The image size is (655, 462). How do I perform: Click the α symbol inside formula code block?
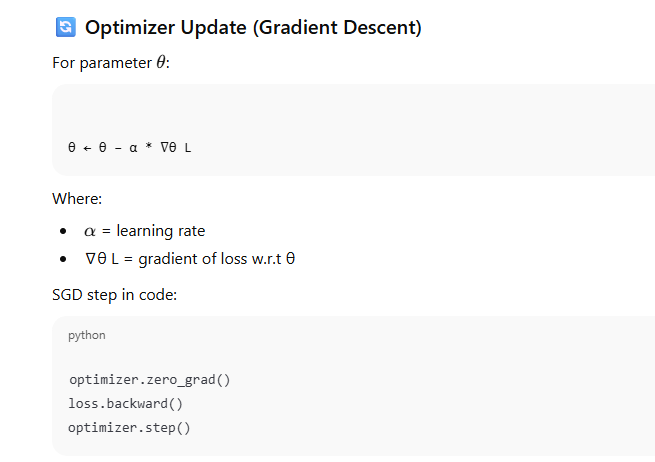132,147
